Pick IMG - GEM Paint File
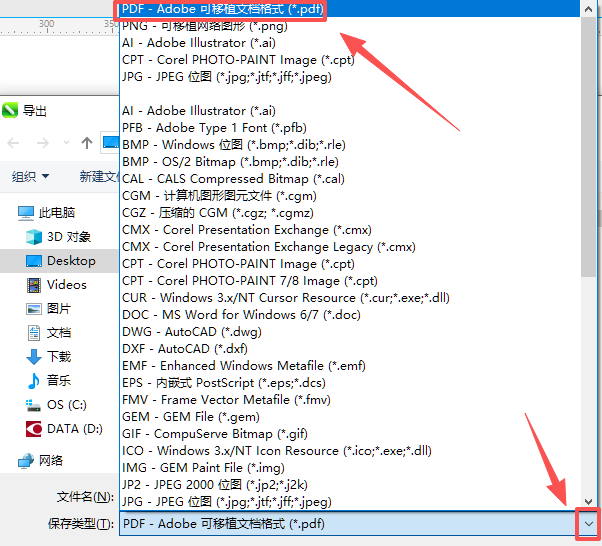This screenshot has height=546, width=602. (x=350, y=468)
